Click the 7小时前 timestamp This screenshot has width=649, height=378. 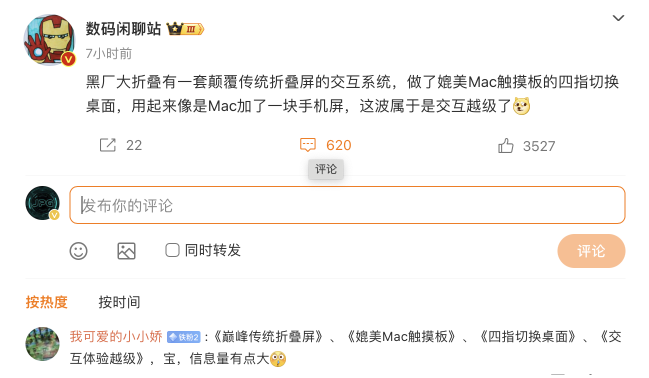pos(109,53)
